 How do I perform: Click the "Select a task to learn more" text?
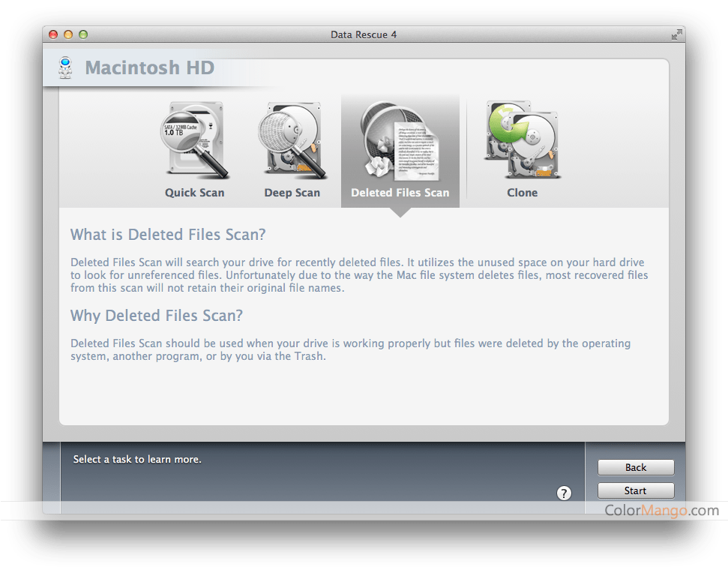(137, 459)
